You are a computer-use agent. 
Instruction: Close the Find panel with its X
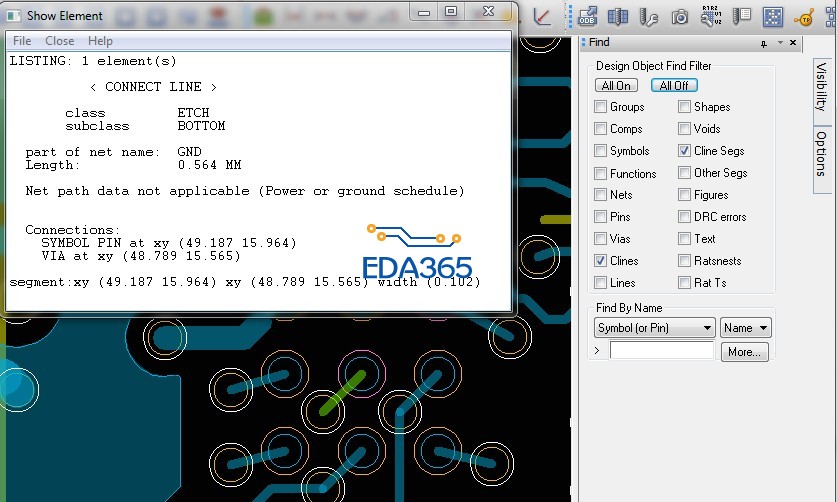tap(793, 42)
